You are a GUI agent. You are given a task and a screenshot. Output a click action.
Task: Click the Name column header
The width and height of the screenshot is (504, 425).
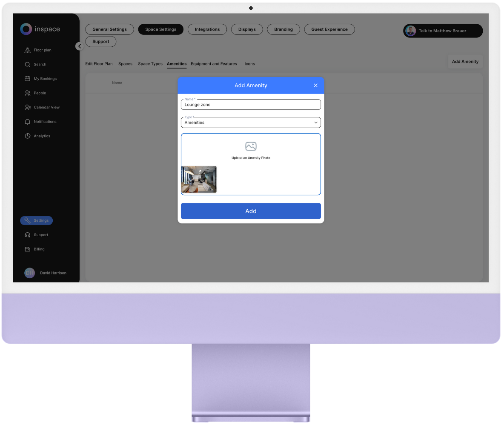[117, 83]
